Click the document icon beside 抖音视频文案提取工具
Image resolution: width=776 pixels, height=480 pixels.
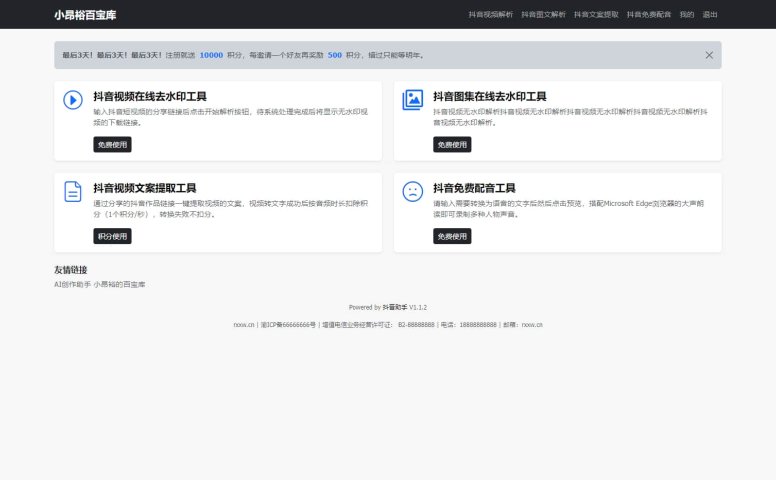73,192
